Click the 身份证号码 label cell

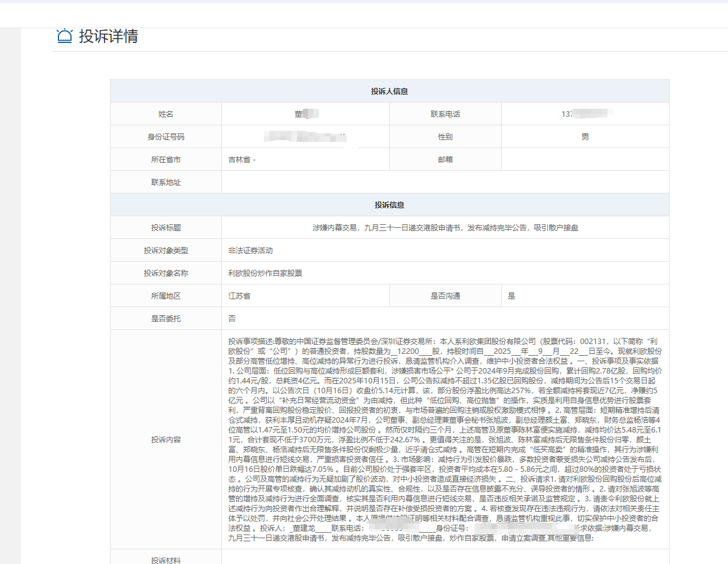pyautogui.click(x=166, y=137)
